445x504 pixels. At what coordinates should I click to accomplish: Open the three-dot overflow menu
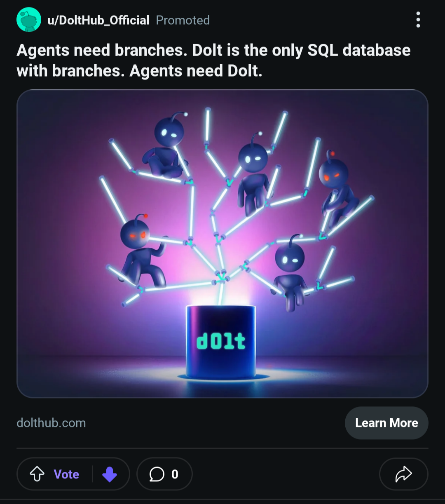point(418,20)
